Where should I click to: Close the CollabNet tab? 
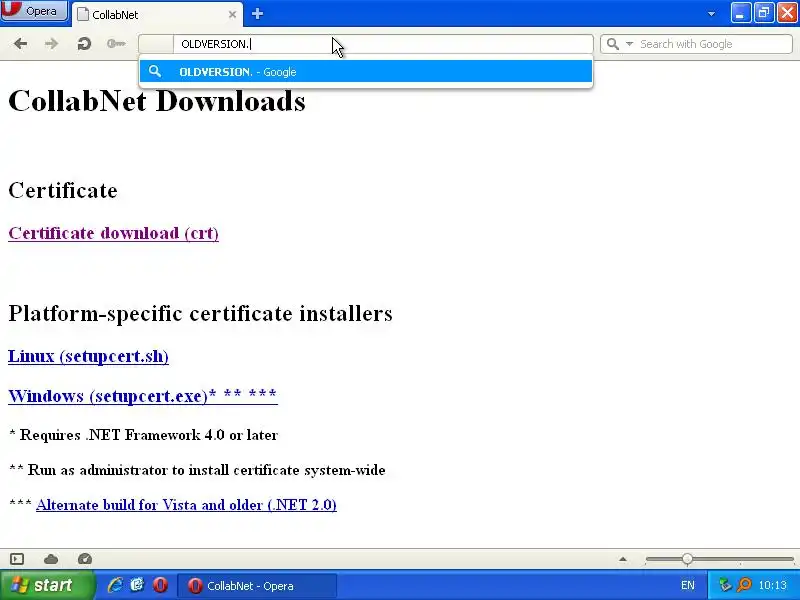pyautogui.click(x=232, y=15)
